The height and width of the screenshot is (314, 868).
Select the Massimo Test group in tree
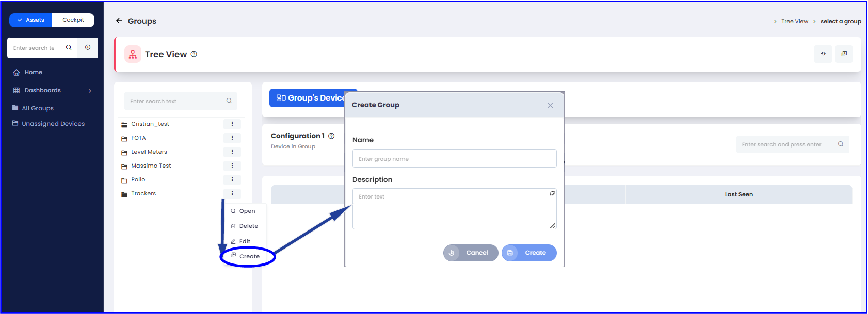coord(151,166)
